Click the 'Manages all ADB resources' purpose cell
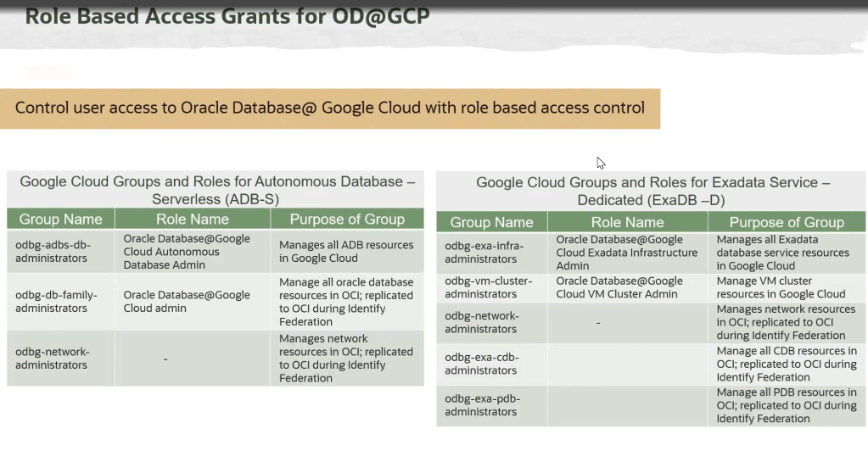Viewport: 868px width, 456px height. click(345, 251)
